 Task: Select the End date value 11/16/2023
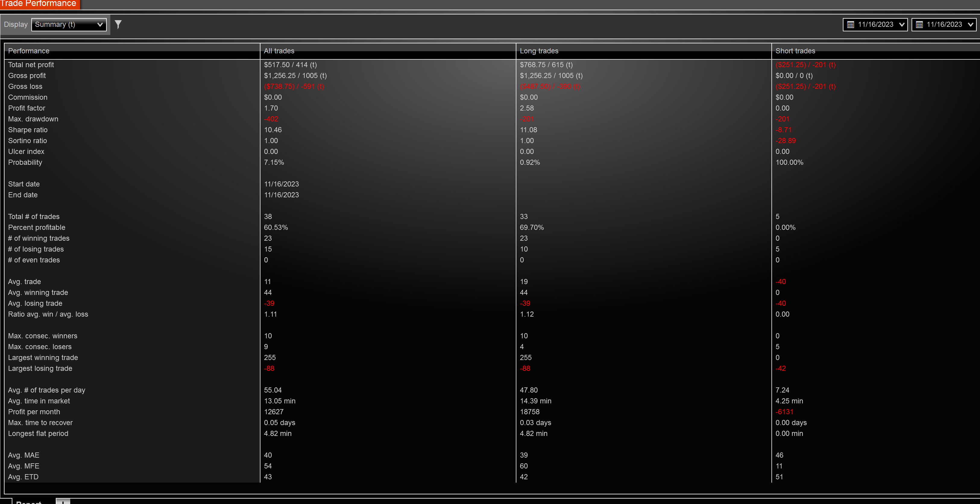(282, 195)
